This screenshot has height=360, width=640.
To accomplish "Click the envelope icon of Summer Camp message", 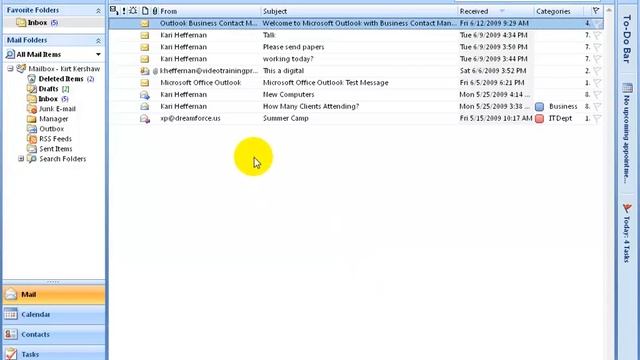I will tap(145, 118).
